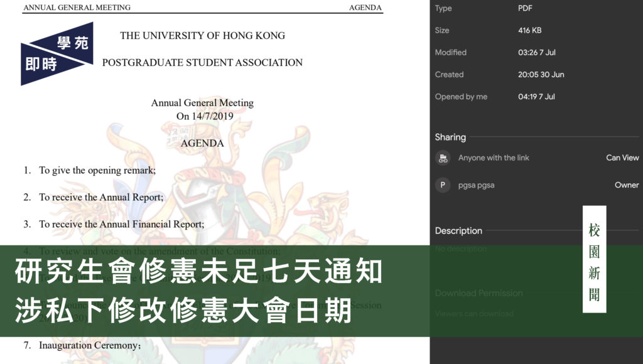Click the ANNUAL GENERAL MEETING page header
This screenshot has height=364, width=643.
pyautogui.click(x=77, y=8)
